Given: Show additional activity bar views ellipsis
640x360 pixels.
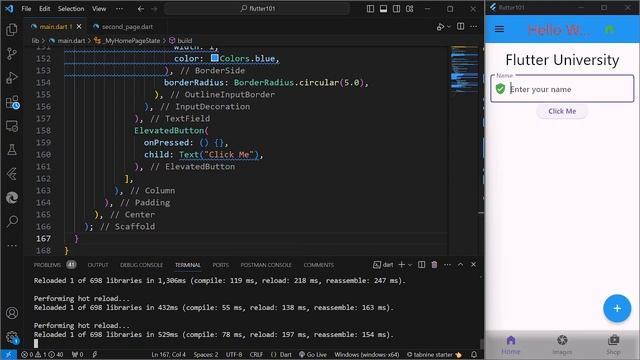Looking at the screenshot, I should coord(12,245).
